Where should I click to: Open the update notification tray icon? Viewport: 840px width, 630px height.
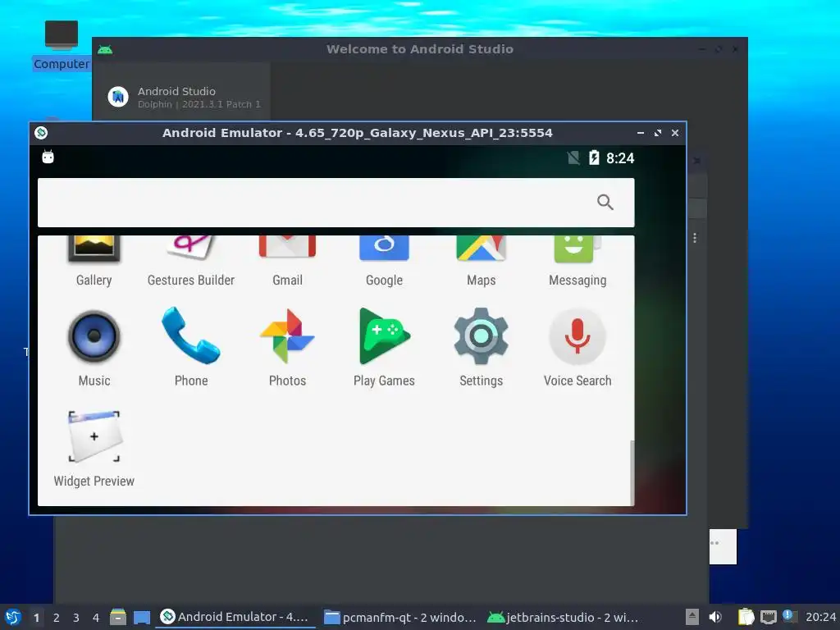pos(788,616)
